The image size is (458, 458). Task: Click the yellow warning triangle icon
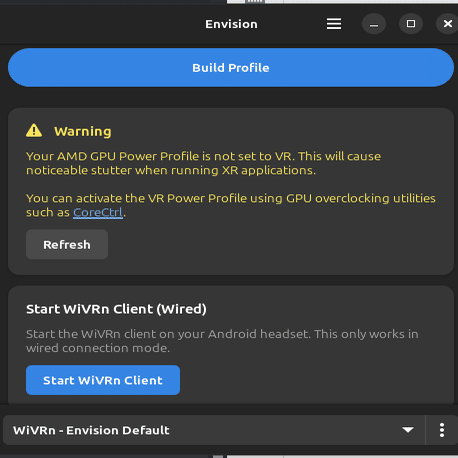[x=34, y=131]
